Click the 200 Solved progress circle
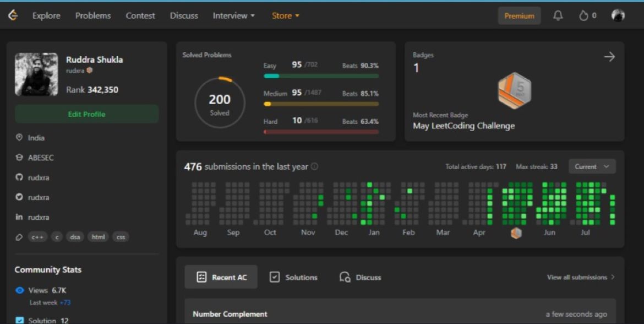The image size is (644, 324). tap(220, 102)
